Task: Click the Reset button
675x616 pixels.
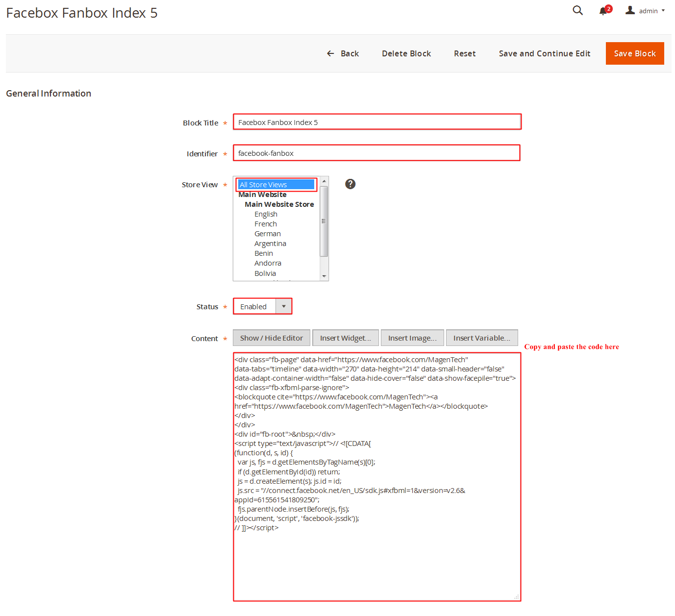Action: [465, 53]
